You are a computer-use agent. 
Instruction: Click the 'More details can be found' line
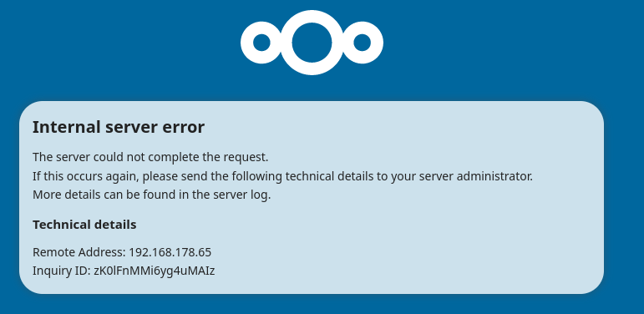(151, 195)
